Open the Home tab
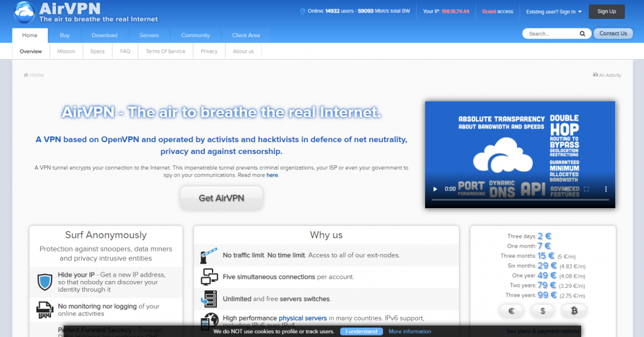This screenshot has height=337, width=644. tap(30, 35)
